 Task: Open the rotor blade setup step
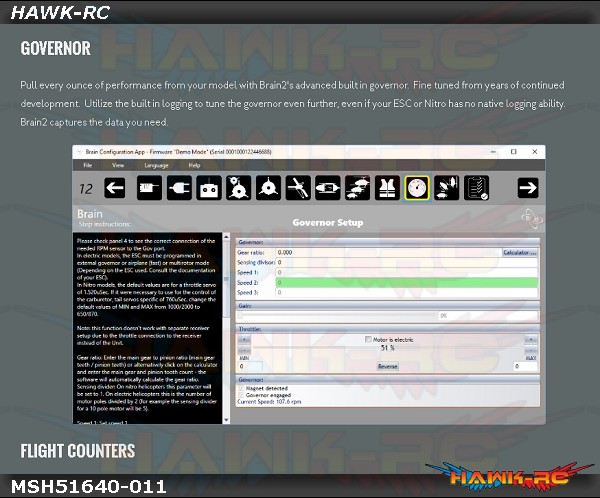click(298, 188)
